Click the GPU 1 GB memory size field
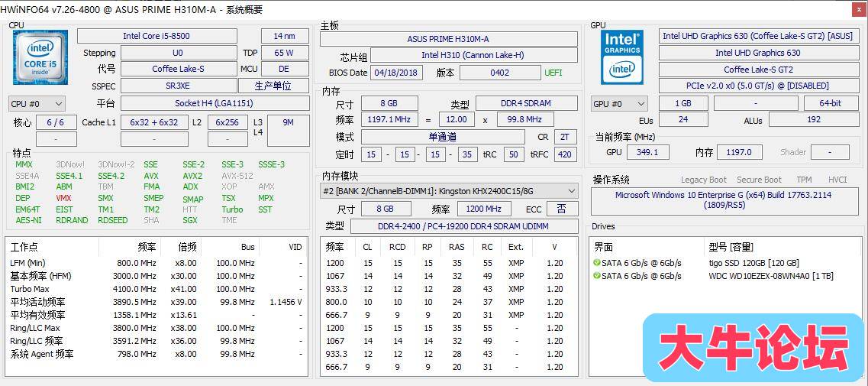Image resolution: width=868 pixels, height=386 pixels. click(x=683, y=104)
